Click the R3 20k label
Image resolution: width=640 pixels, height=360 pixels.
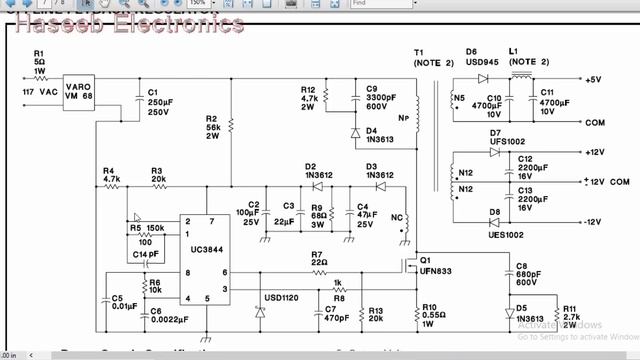[158, 175]
